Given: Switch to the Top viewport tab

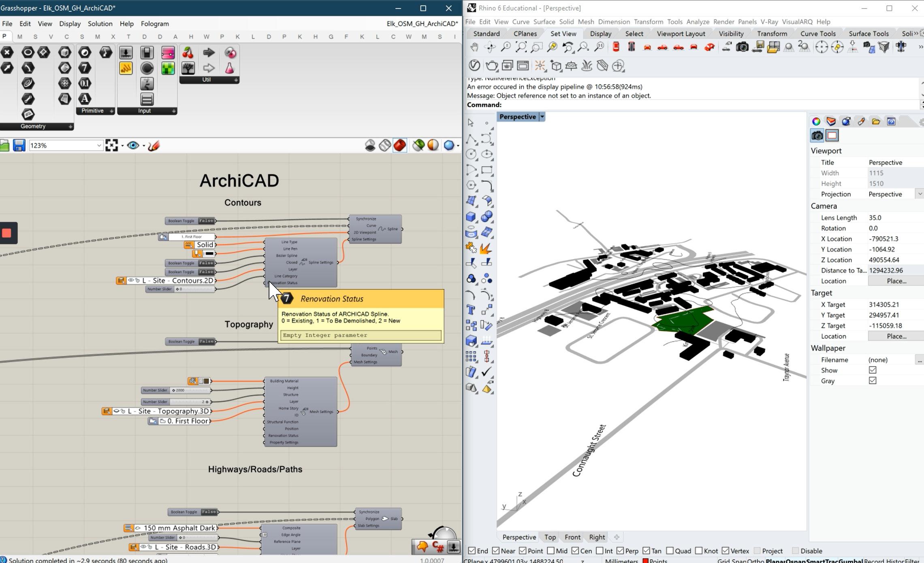Looking at the screenshot, I should pyautogui.click(x=550, y=537).
